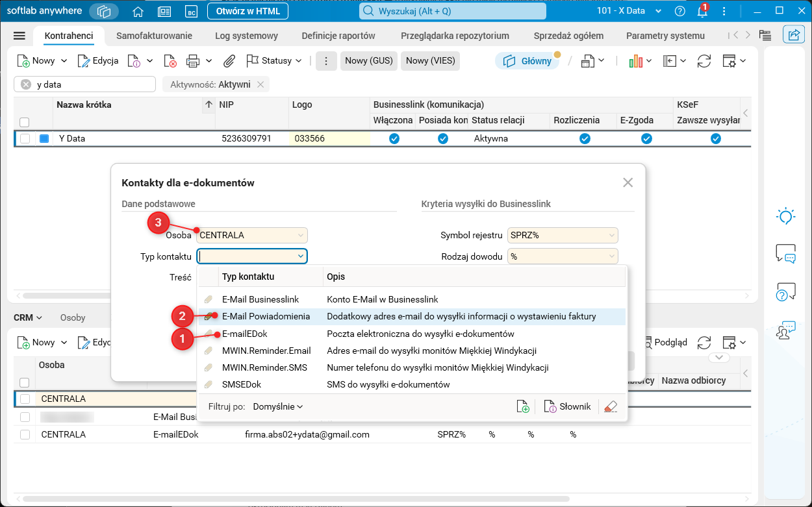Switch to Samofakturowanie tab
This screenshot has width=812, height=507.
(155, 36)
